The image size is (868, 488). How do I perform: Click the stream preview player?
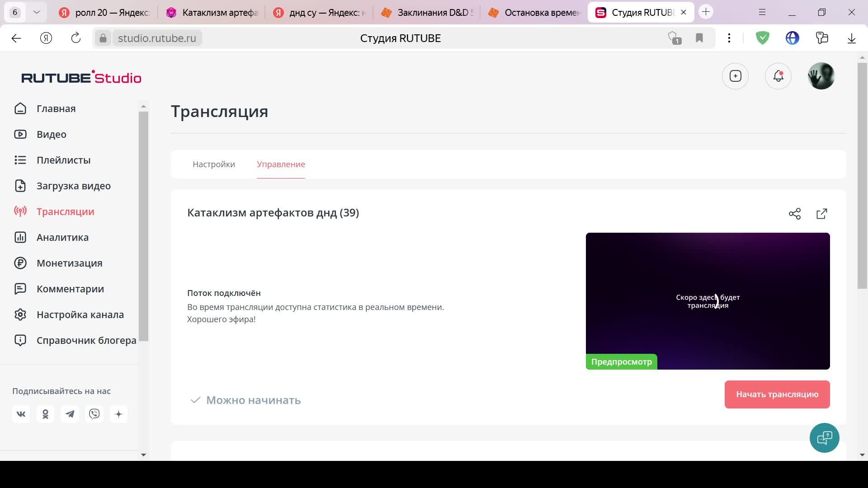(x=708, y=301)
